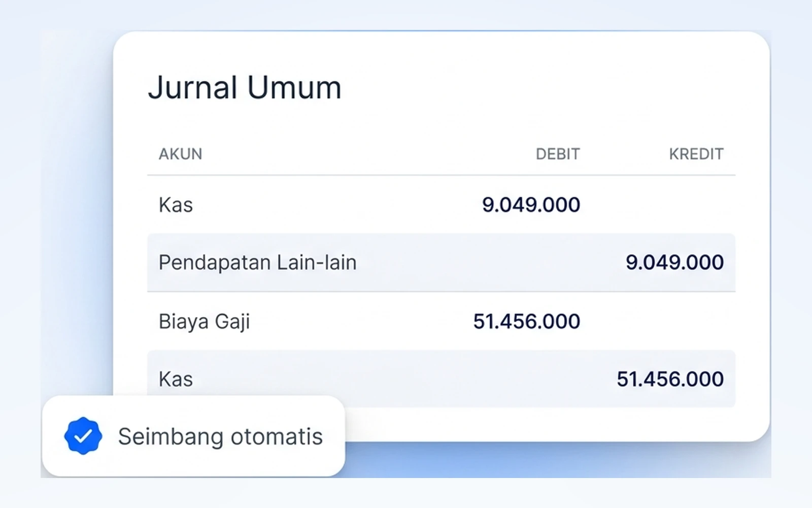Image resolution: width=812 pixels, height=508 pixels.
Task: Click the KREDIT column header
Action: tap(696, 154)
